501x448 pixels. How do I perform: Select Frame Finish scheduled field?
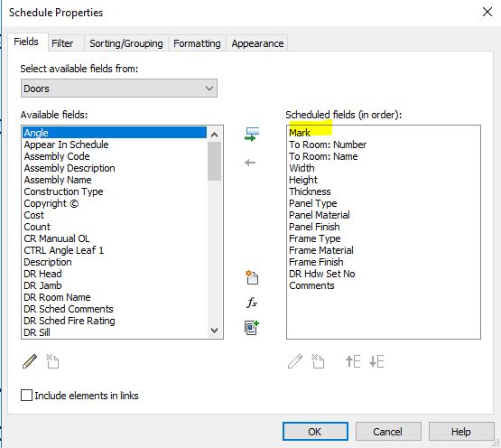tap(384, 262)
